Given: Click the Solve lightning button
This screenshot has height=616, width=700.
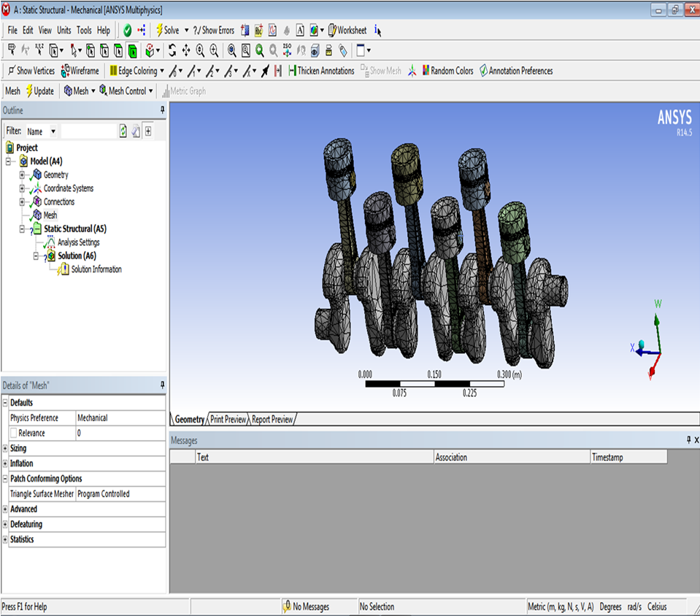Looking at the screenshot, I should pos(168,31).
